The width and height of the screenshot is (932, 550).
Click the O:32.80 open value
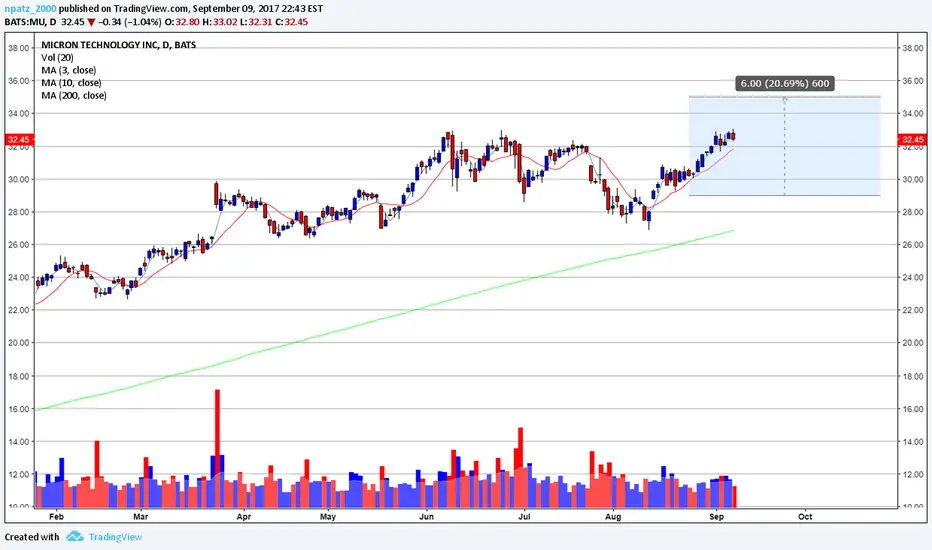(x=182, y=22)
